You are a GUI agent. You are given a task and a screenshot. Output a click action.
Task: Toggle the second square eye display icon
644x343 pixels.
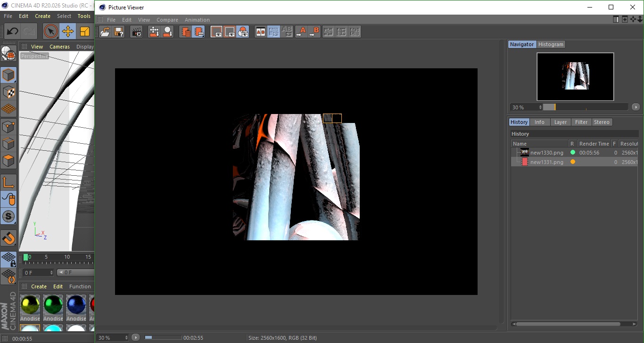click(230, 32)
